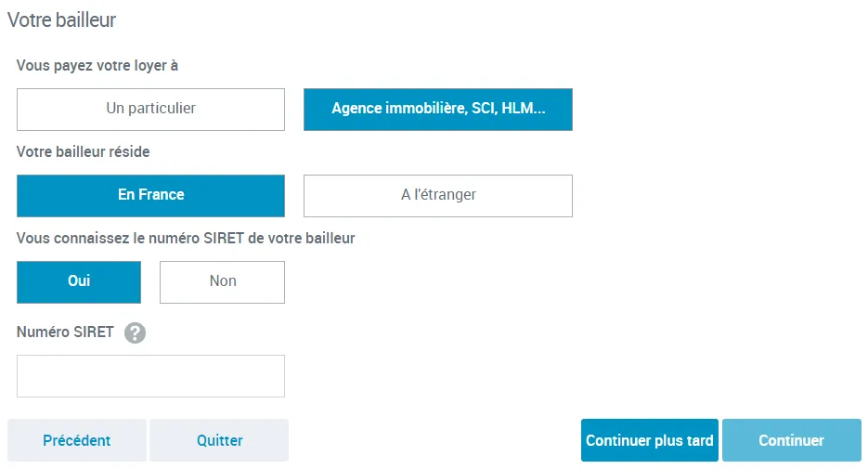Click the empty text box under Numéro SIRET
This screenshot has width=868, height=469.
(150, 376)
